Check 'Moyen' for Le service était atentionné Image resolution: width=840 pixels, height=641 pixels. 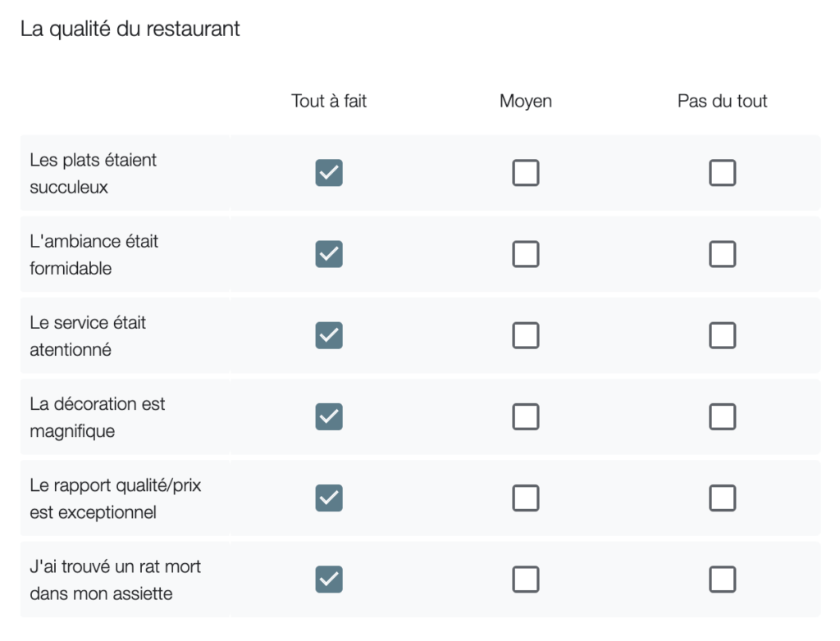(x=526, y=335)
